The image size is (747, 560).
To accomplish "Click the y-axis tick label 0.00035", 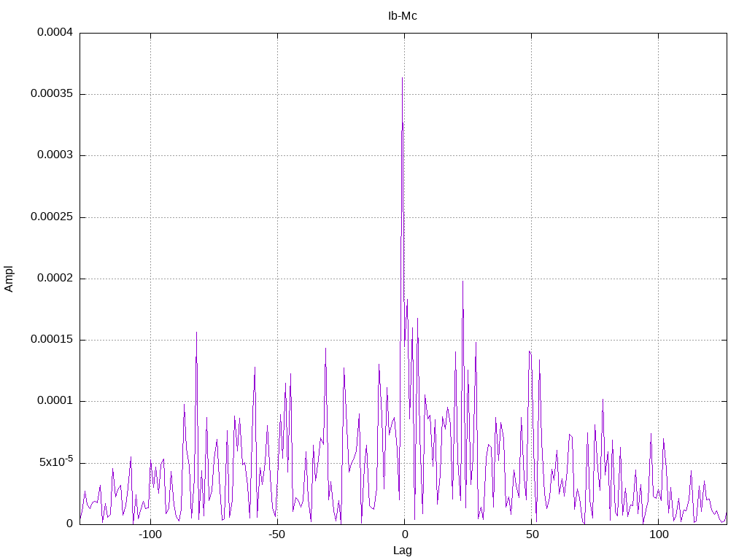I will pyautogui.click(x=52, y=94).
